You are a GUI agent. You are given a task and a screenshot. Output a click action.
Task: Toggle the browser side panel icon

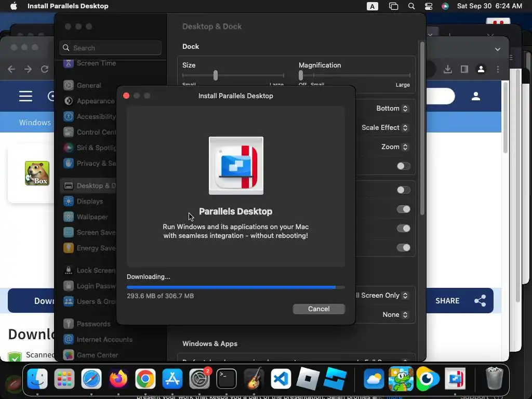(x=464, y=69)
